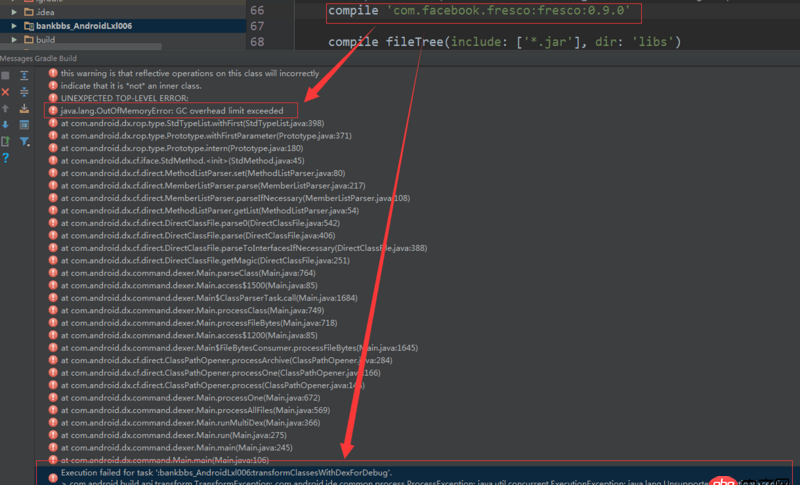
Task: Open the blue filter funnel dropdown
Action: (24, 141)
